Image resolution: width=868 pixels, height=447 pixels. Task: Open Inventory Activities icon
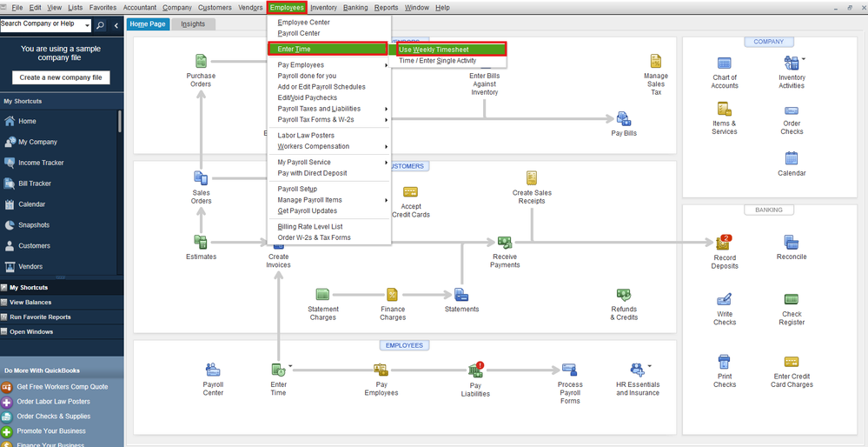click(x=791, y=63)
